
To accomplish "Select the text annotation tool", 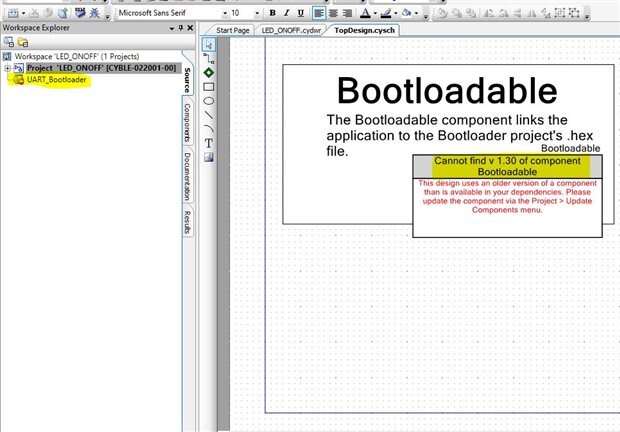I will [x=209, y=142].
